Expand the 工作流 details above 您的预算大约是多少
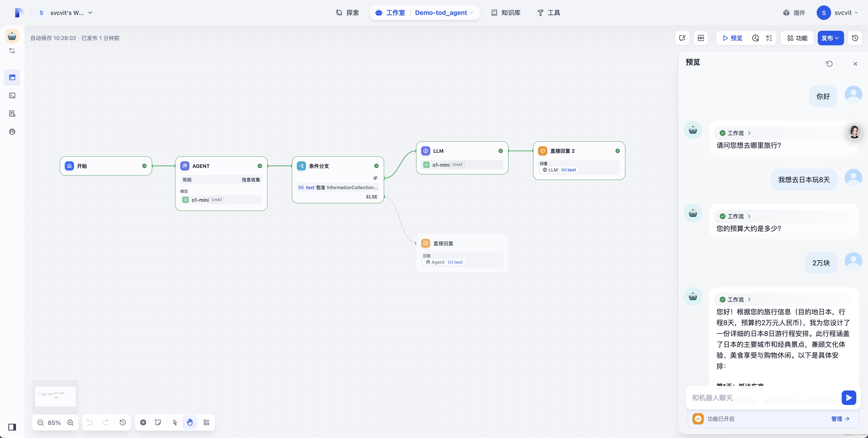This screenshot has width=868, height=438. [735, 217]
